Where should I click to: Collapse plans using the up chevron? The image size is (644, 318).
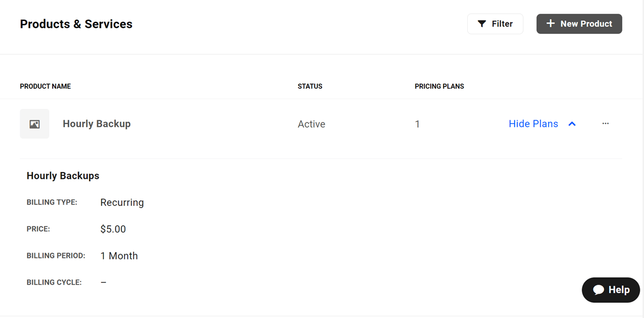pos(572,124)
